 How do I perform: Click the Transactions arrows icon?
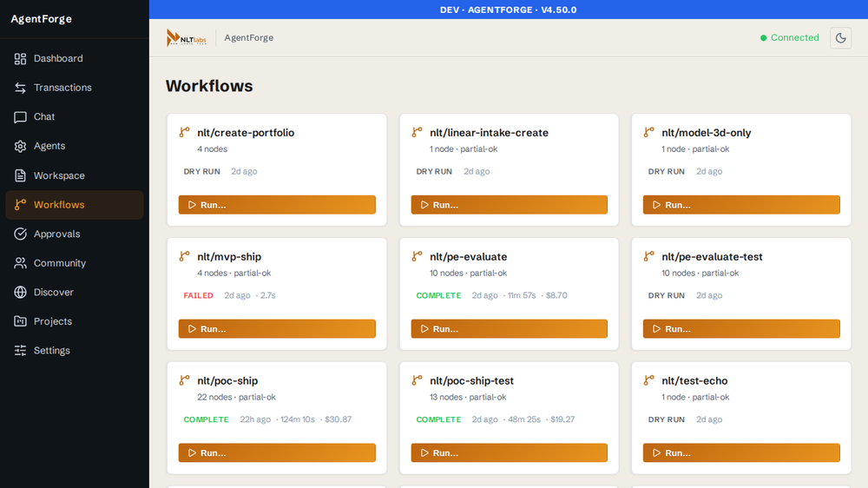(21, 88)
